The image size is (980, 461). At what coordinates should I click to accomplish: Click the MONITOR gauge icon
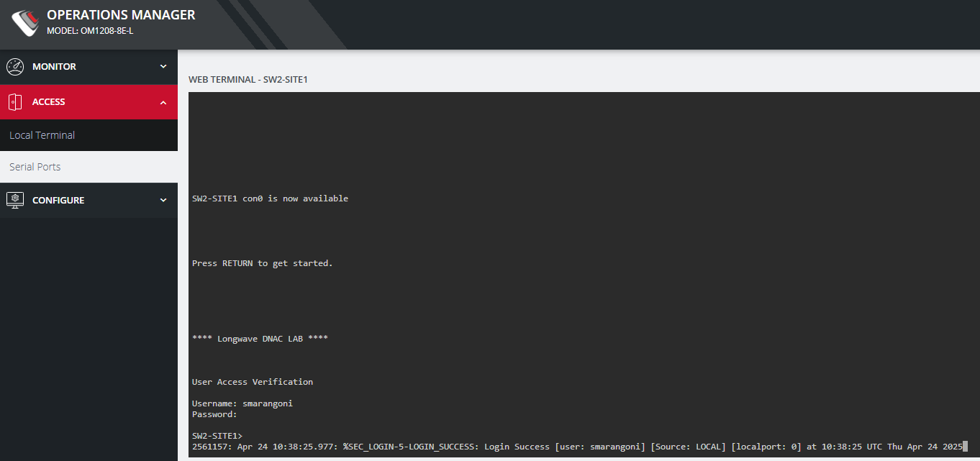[15, 66]
